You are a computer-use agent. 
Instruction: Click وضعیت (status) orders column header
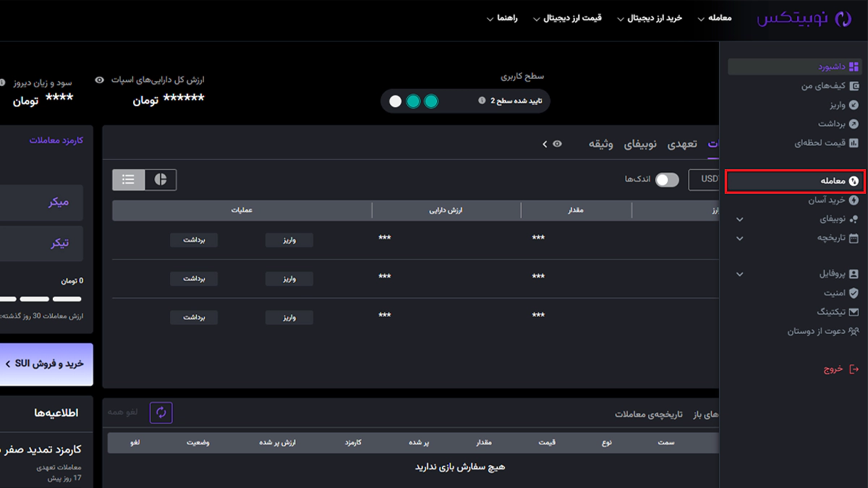click(x=198, y=442)
